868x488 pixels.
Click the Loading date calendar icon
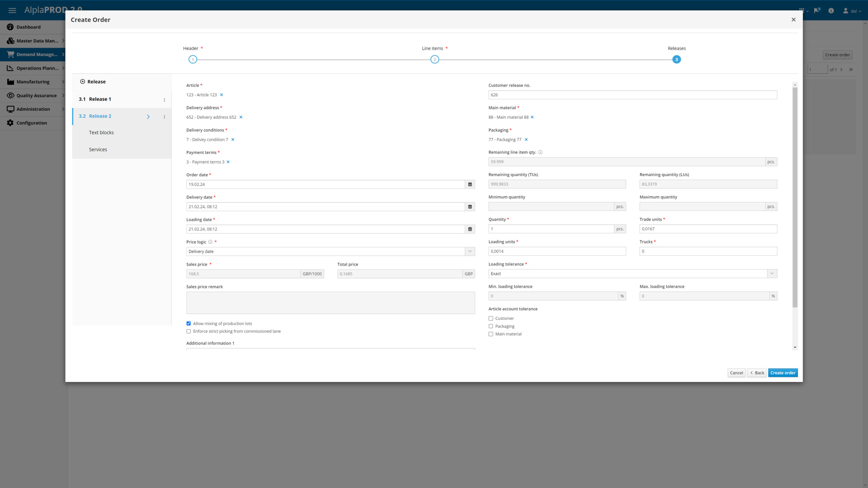click(470, 229)
